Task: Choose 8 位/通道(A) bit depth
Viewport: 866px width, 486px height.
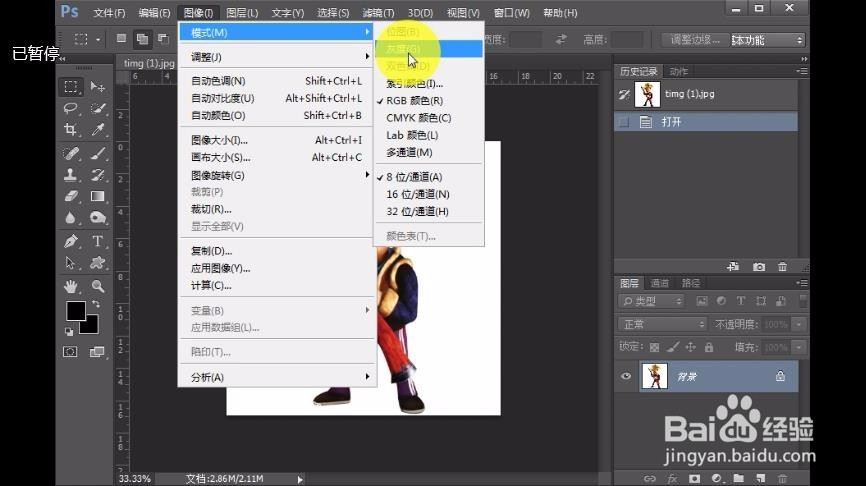Action: click(429, 177)
